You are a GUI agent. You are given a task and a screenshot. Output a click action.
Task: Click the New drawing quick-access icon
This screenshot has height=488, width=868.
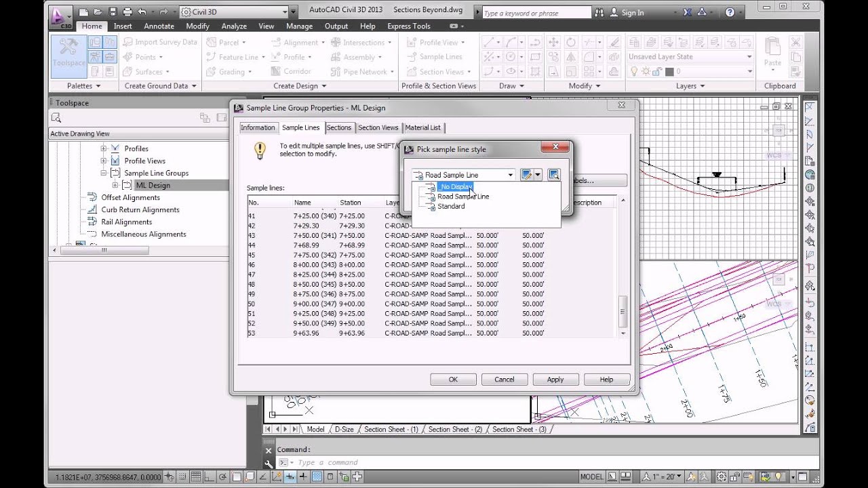coord(83,12)
